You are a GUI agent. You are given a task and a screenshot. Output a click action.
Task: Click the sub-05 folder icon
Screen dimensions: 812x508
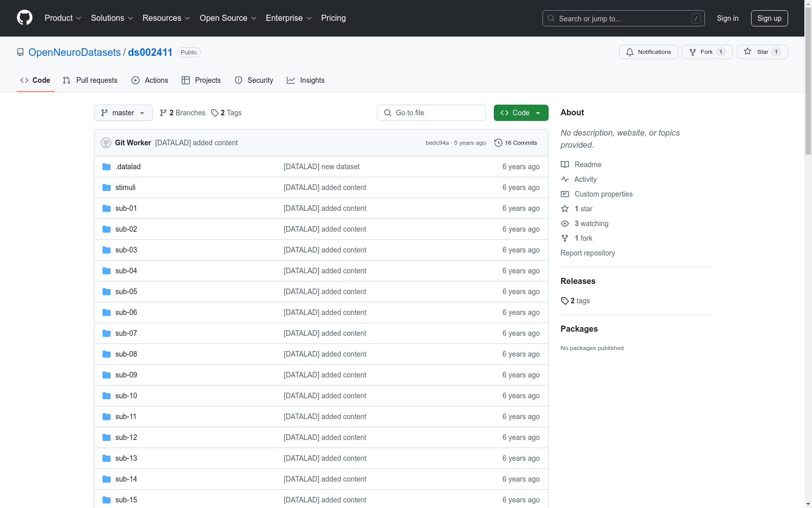pyautogui.click(x=107, y=292)
